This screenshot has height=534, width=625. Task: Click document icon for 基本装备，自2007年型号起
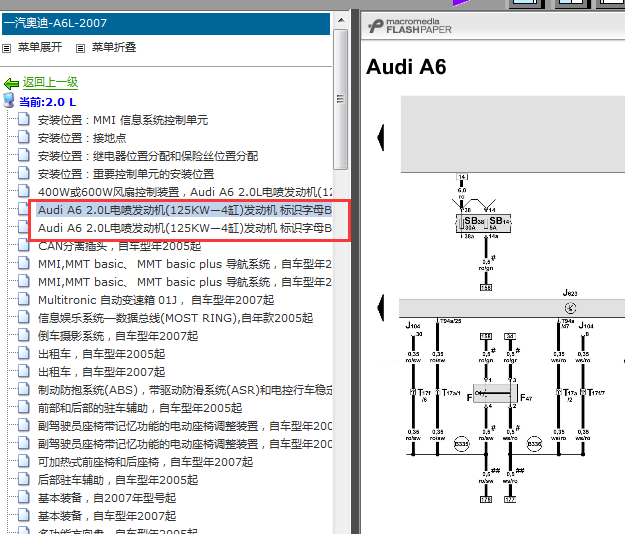(x=24, y=497)
